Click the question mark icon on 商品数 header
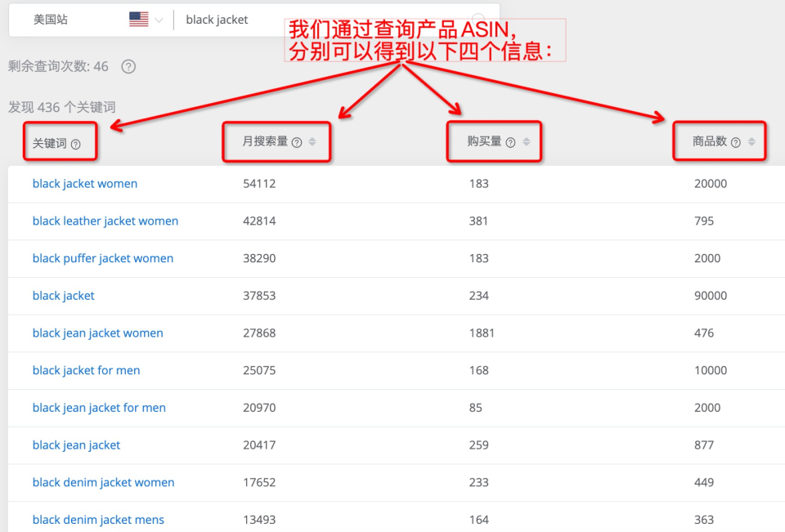 click(735, 142)
